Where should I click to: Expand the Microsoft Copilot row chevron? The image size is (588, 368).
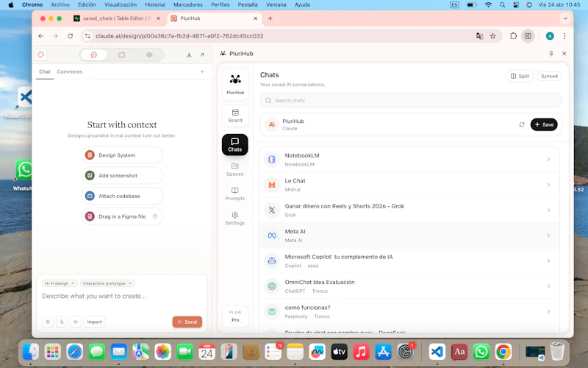548,261
